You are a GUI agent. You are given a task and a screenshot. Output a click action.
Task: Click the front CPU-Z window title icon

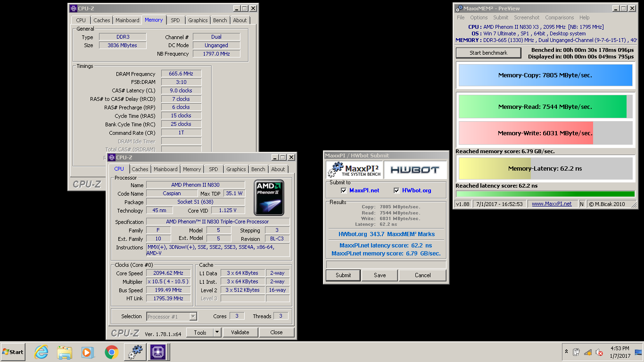pyautogui.click(x=112, y=157)
